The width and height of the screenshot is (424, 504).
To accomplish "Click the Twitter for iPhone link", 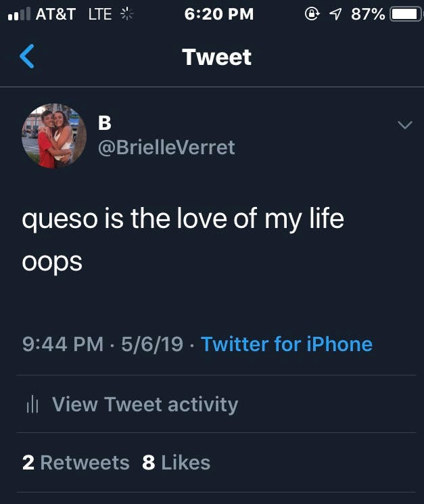I will [x=287, y=344].
